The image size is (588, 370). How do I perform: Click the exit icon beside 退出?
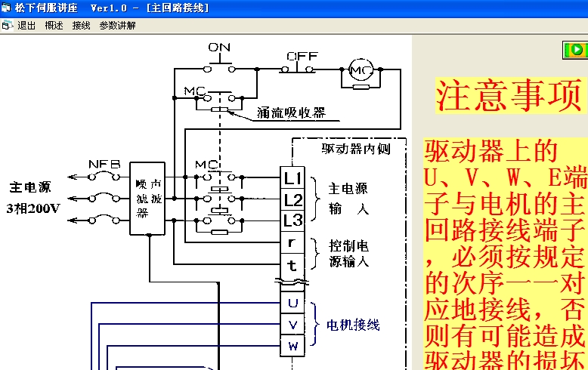click(8, 25)
